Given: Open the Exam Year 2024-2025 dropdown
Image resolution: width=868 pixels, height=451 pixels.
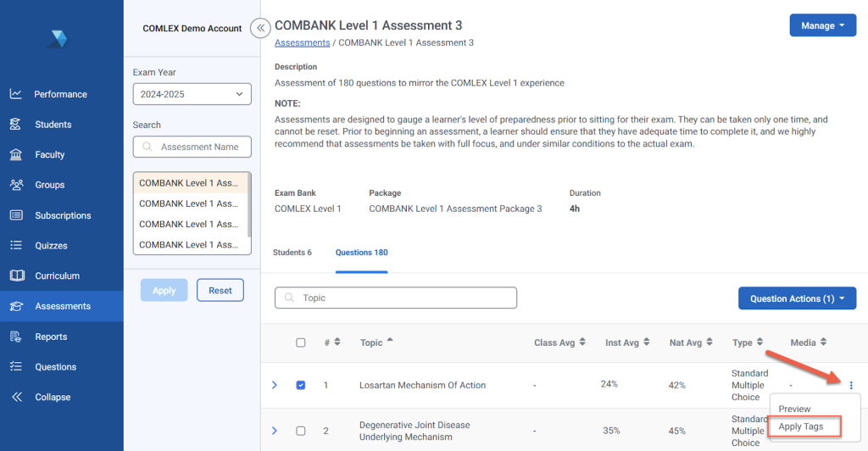Looking at the screenshot, I should coord(192,94).
